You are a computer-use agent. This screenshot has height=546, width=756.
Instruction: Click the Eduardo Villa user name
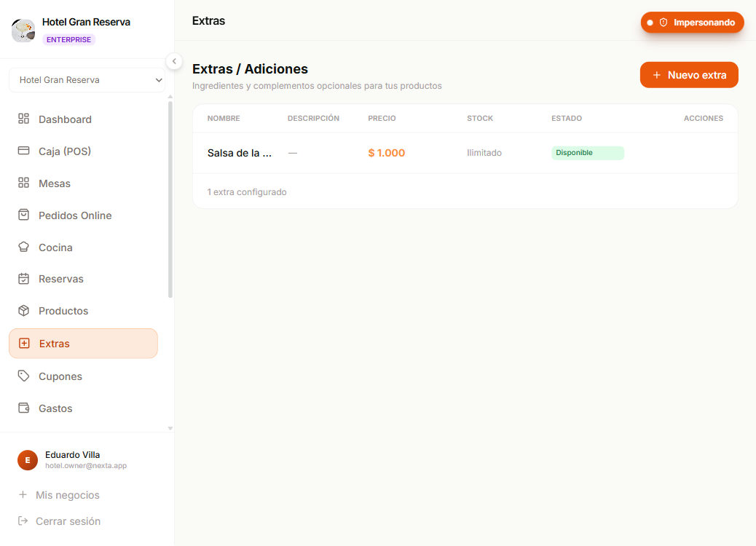pyautogui.click(x=72, y=454)
